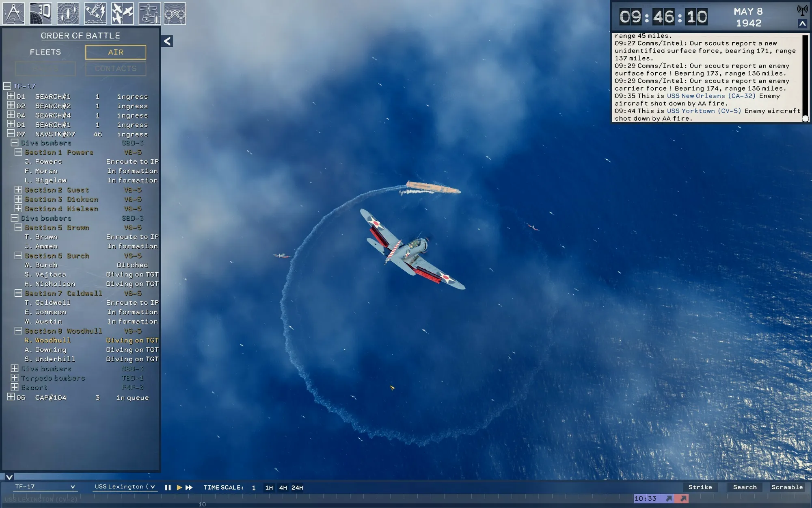The image size is (812, 508).
Task: Collapse Section 7 Caldwell
Action: [18, 293]
